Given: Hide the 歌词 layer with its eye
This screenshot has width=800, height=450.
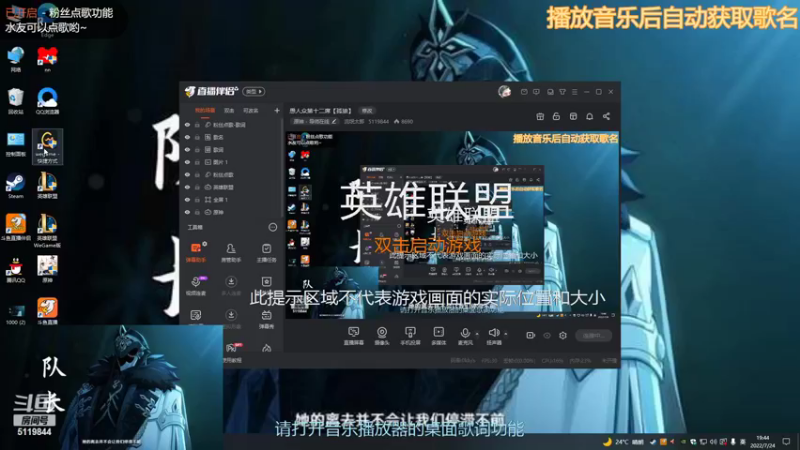Looking at the screenshot, I should pyautogui.click(x=188, y=149).
